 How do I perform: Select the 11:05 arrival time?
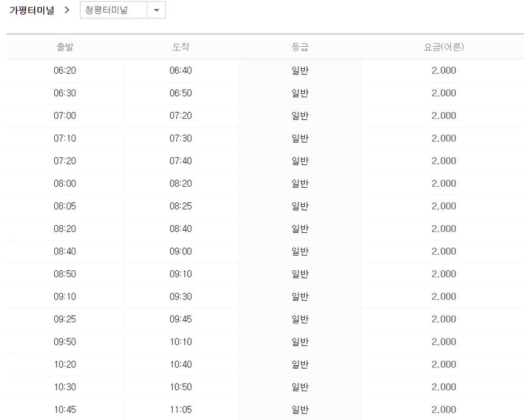pyautogui.click(x=181, y=410)
